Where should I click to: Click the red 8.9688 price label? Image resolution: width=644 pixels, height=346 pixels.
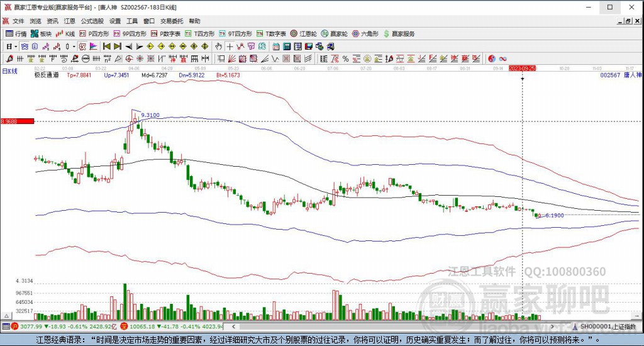coord(17,121)
